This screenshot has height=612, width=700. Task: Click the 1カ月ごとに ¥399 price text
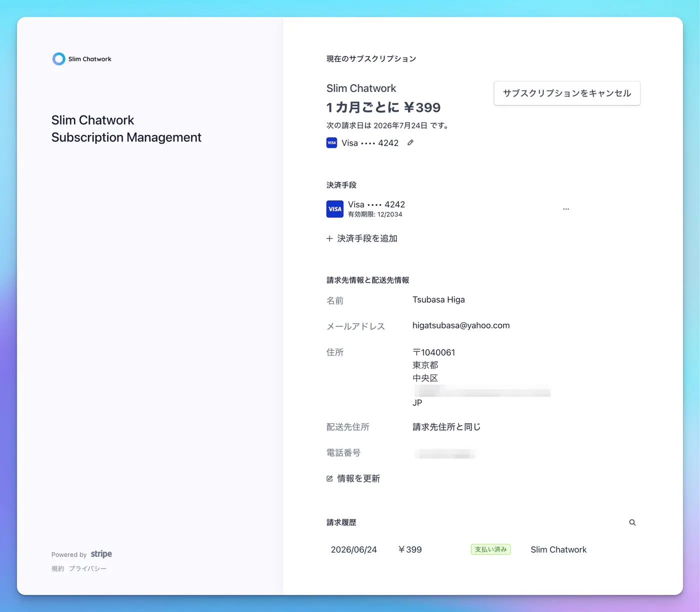(383, 107)
